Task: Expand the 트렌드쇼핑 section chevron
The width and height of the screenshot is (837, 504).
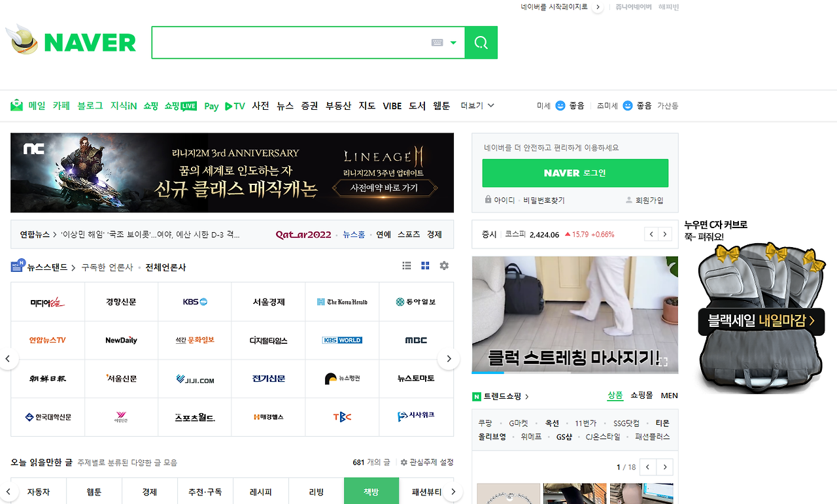Action: (x=527, y=395)
